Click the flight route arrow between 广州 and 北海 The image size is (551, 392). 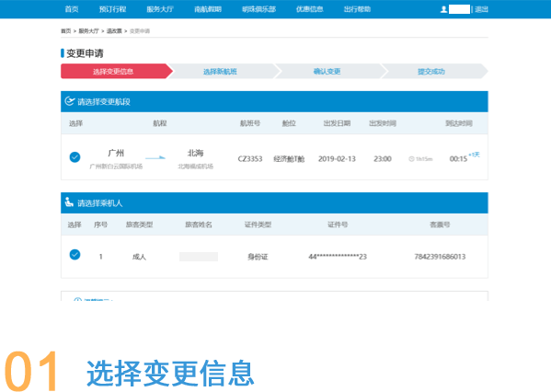[x=155, y=157]
